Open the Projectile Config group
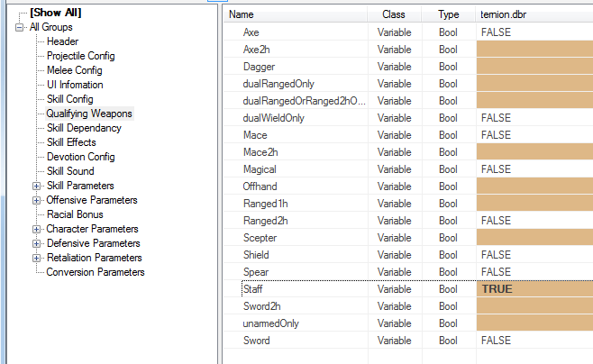Image resolution: width=593 pixels, height=364 pixels. pyautogui.click(x=80, y=56)
